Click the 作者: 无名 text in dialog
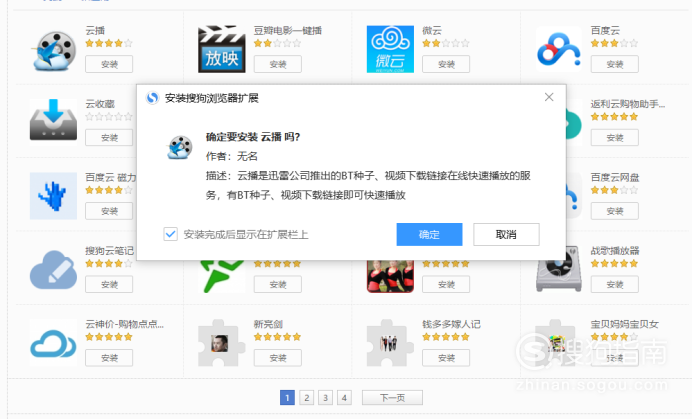 [x=232, y=156]
